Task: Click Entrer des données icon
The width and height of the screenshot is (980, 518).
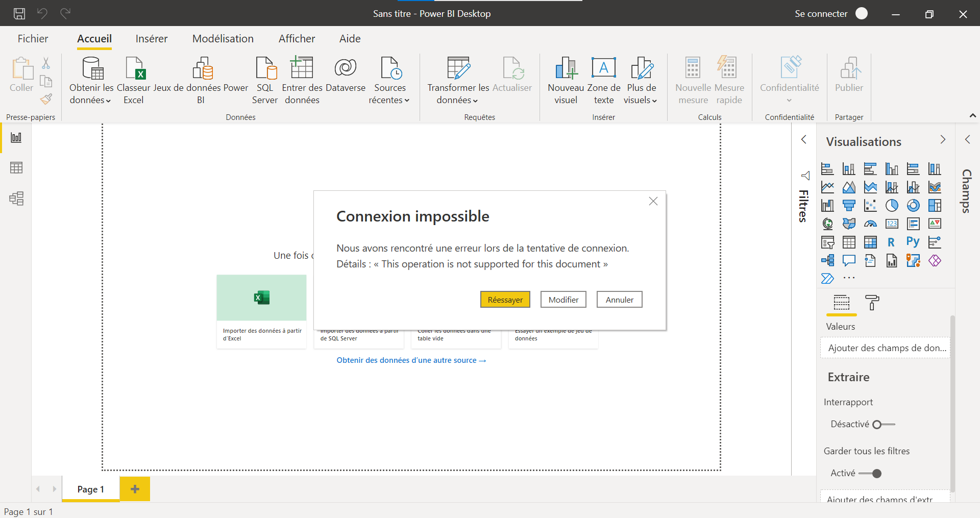Action: (302, 68)
